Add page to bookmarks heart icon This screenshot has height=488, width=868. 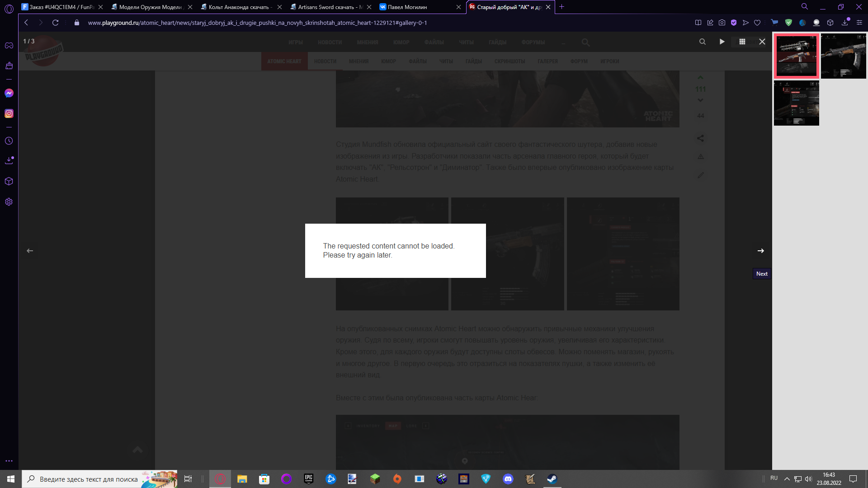pyautogui.click(x=757, y=23)
